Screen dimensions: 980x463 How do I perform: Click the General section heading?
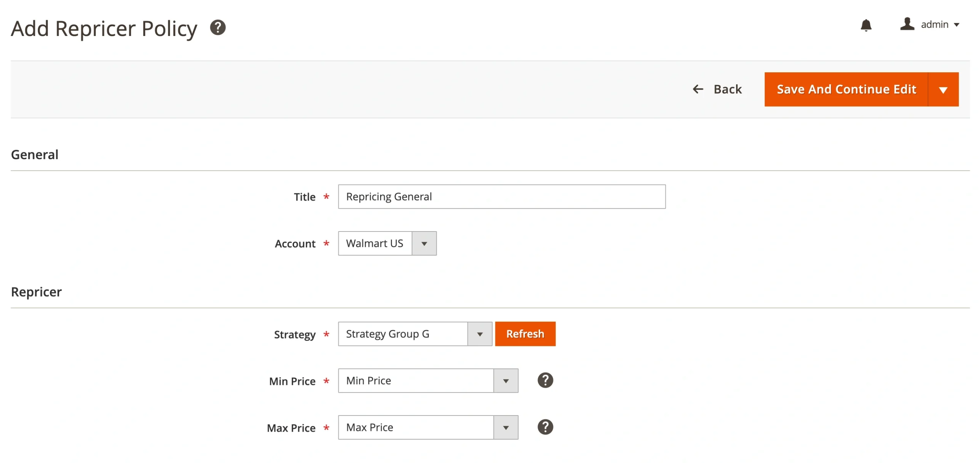tap(34, 155)
